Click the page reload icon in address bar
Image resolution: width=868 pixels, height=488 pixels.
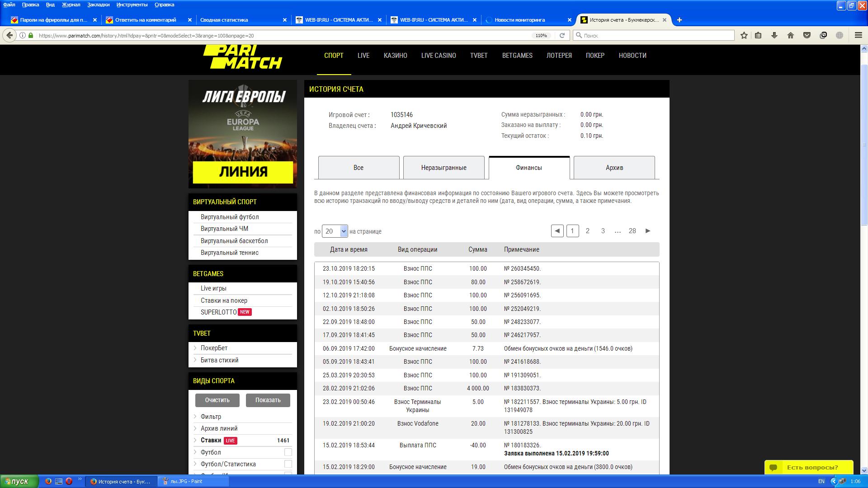[562, 35]
